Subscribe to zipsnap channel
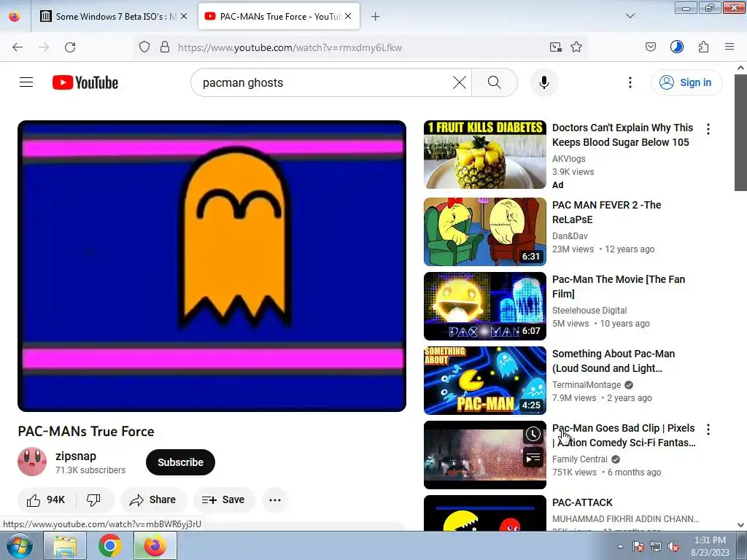This screenshot has height=560, width=747. tap(181, 462)
